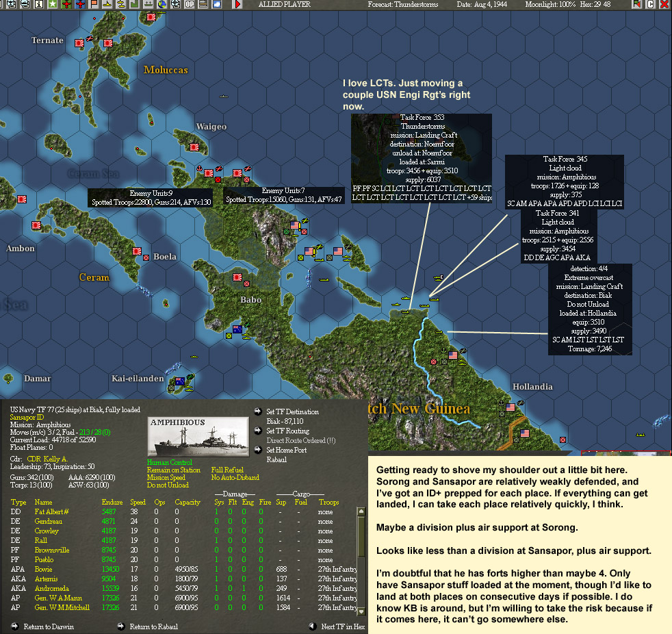This screenshot has height=634, width=672.
Task: Click the 'Direct Route Ordered (!!)' text
Action: click(x=301, y=440)
